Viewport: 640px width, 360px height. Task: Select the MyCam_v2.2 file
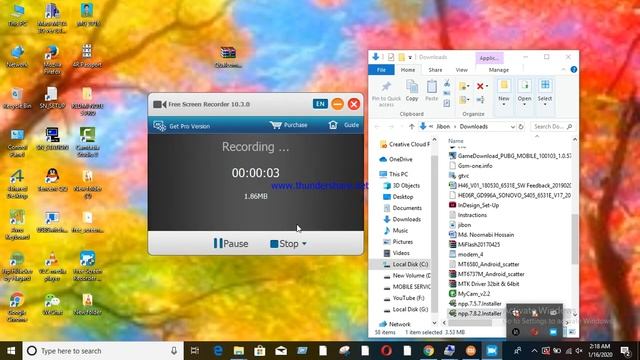tap(469, 294)
